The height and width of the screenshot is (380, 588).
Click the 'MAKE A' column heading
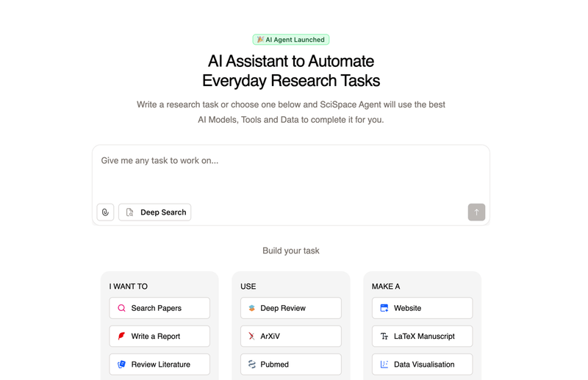pyautogui.click(x=386, y=286)
